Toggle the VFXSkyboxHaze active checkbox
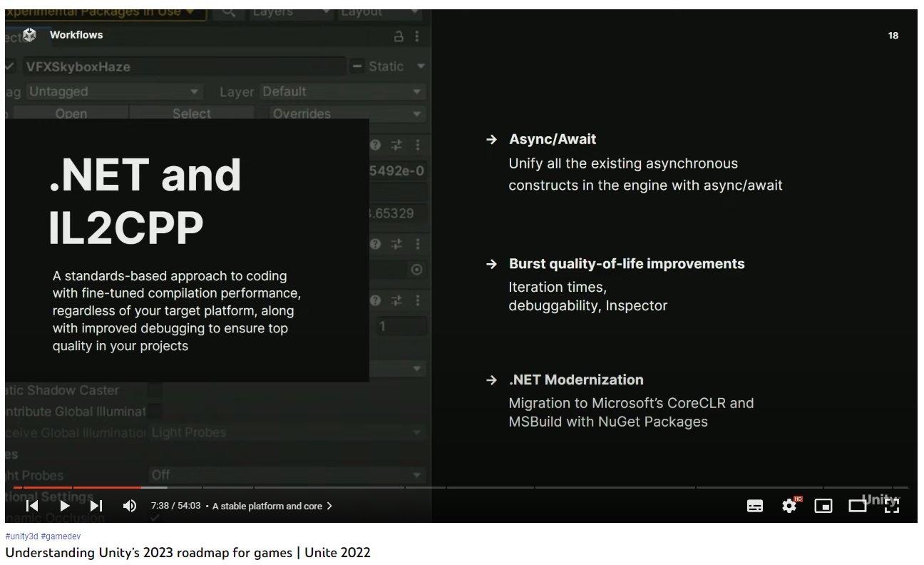Viewport: 924px width, 565px height. click(x=8, y=66)
